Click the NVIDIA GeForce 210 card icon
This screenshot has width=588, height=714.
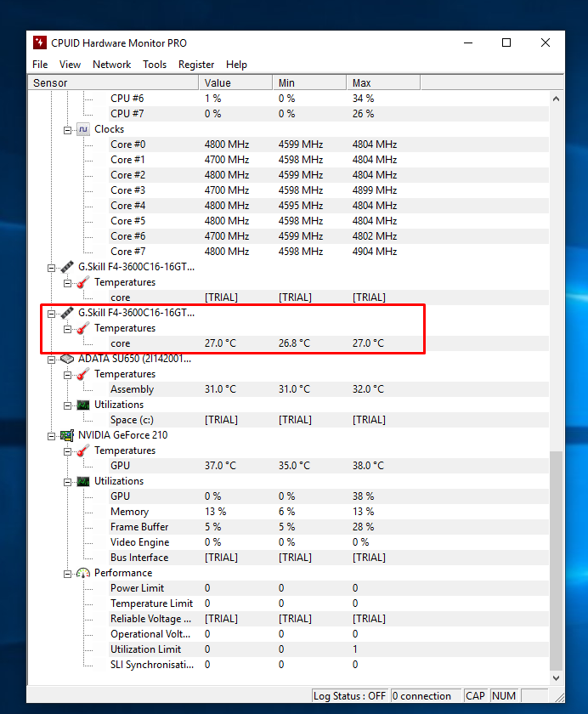(x=67, y=435)
